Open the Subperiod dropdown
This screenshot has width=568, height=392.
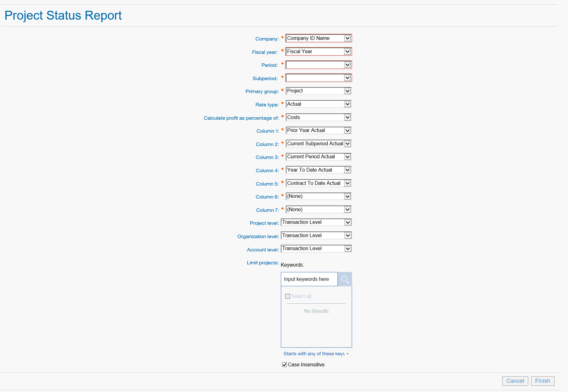[318, 78]
